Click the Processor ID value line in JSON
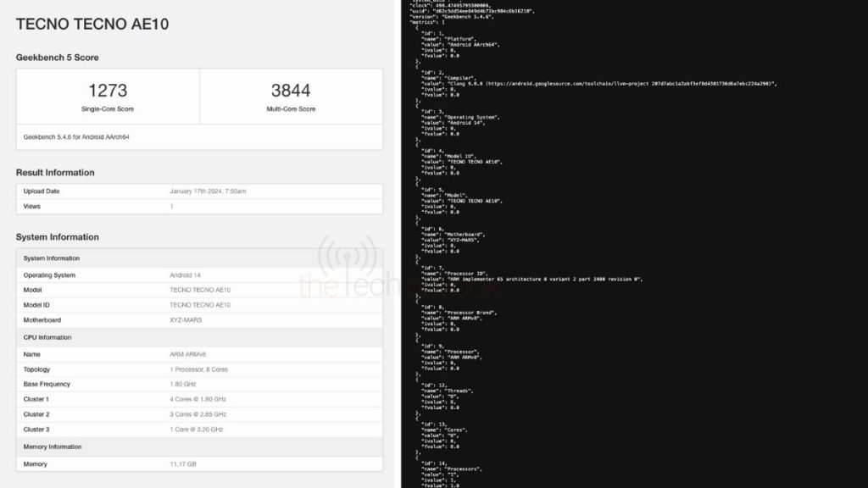The width and height of the screenshot is (868, 488). (543, 279)
